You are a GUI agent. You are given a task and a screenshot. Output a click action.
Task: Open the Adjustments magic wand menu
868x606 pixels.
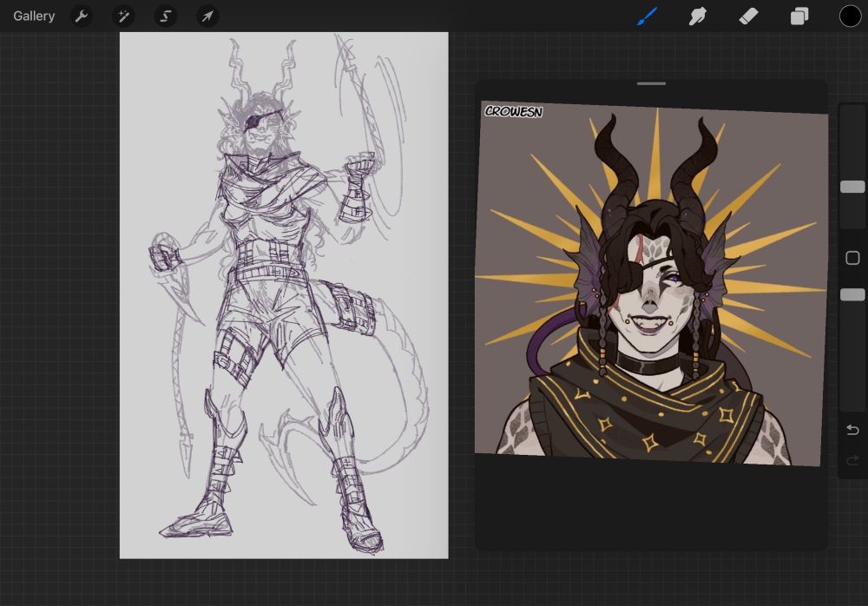(123, 16)
